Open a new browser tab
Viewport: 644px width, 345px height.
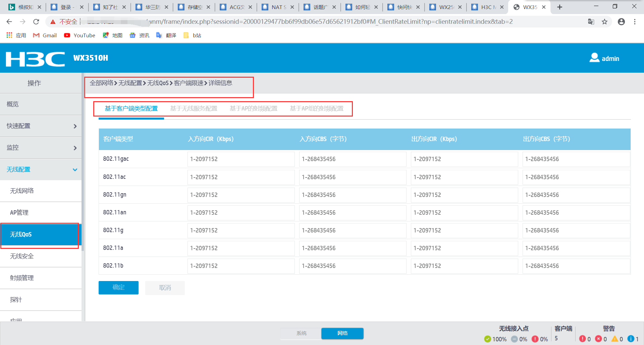pos(559,7)
